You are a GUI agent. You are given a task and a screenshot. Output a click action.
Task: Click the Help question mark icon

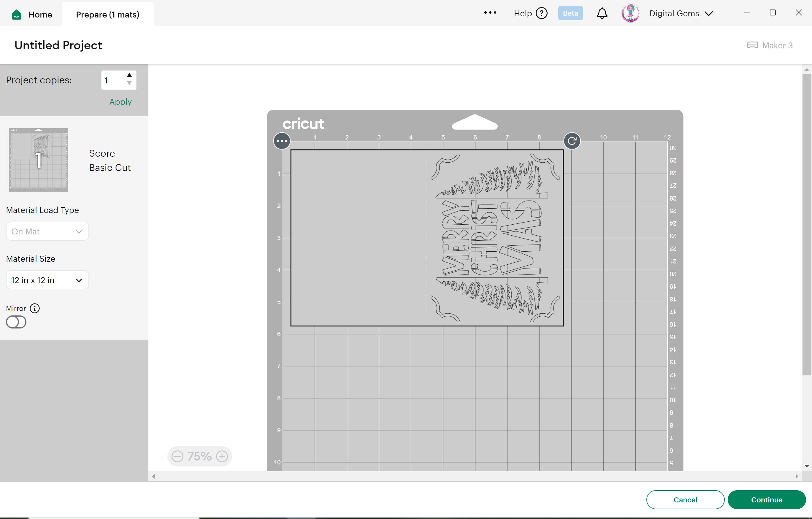coord(542,13)
